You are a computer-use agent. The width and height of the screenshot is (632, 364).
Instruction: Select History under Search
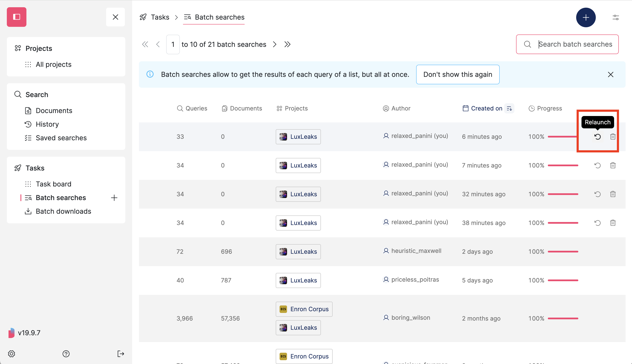point(48,124)
